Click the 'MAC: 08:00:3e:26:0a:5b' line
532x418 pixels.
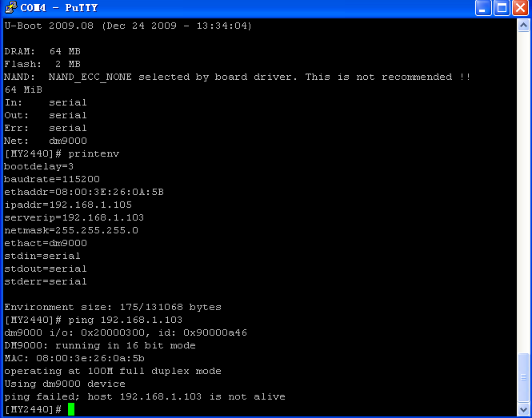pos(74,358)
